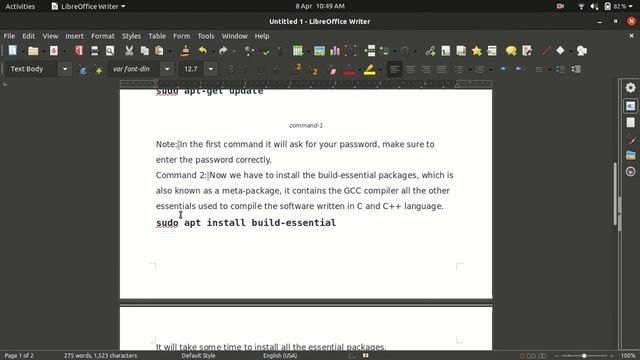
Task: Copy selection using the copy icon
Action: pos(144,51)
